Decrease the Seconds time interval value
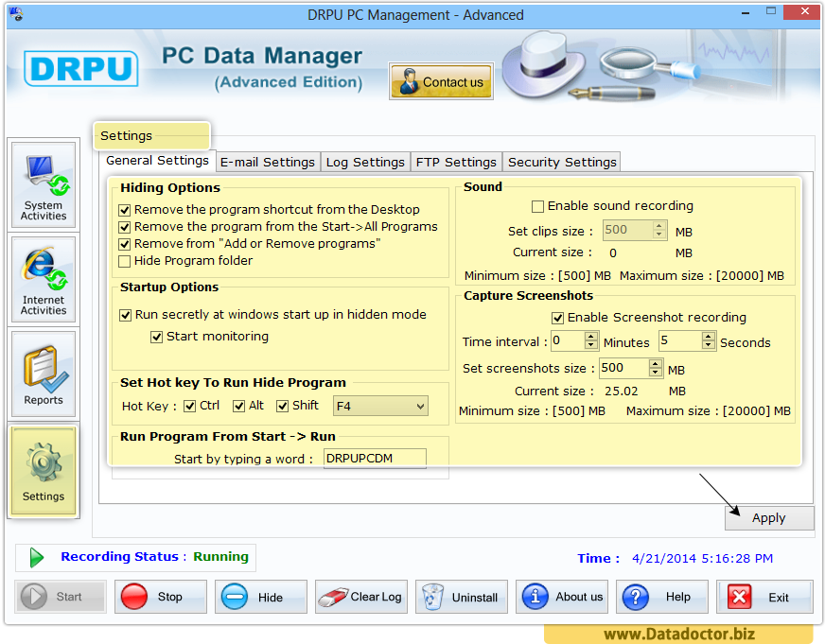 709,345
